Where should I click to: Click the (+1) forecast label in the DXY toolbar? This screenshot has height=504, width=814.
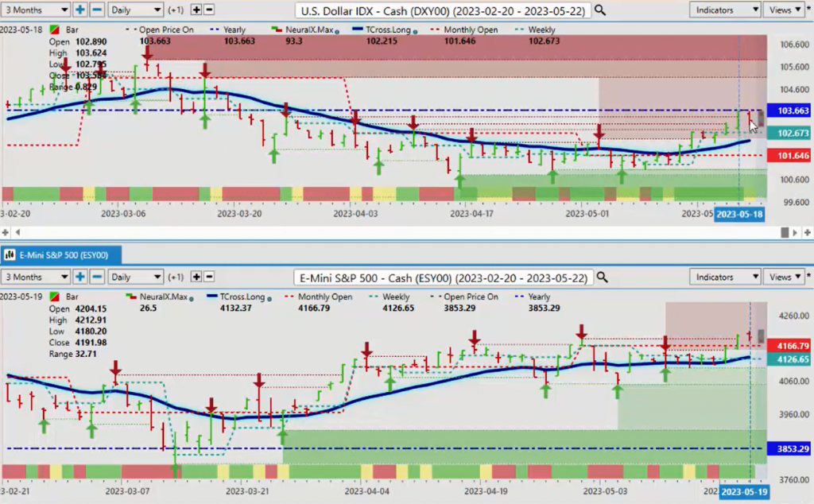(175, 10)
